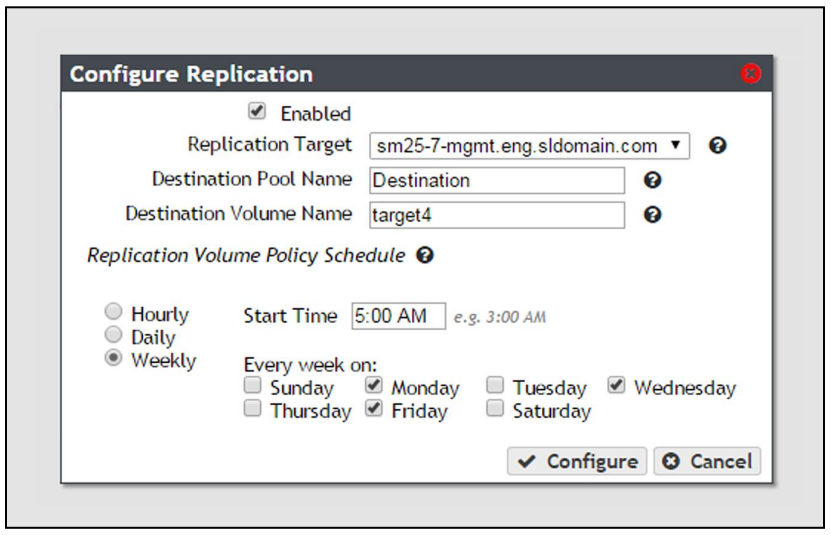Open help for Replication Volume Policy Schedule

tap(425, 255)
